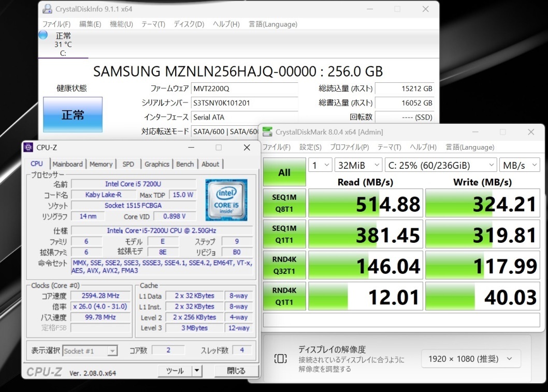The width and height of the screenshot is (548, 392).
Task: Open 設定(S) menu in CrystalDiskMark
Action: tap(310, 147)
